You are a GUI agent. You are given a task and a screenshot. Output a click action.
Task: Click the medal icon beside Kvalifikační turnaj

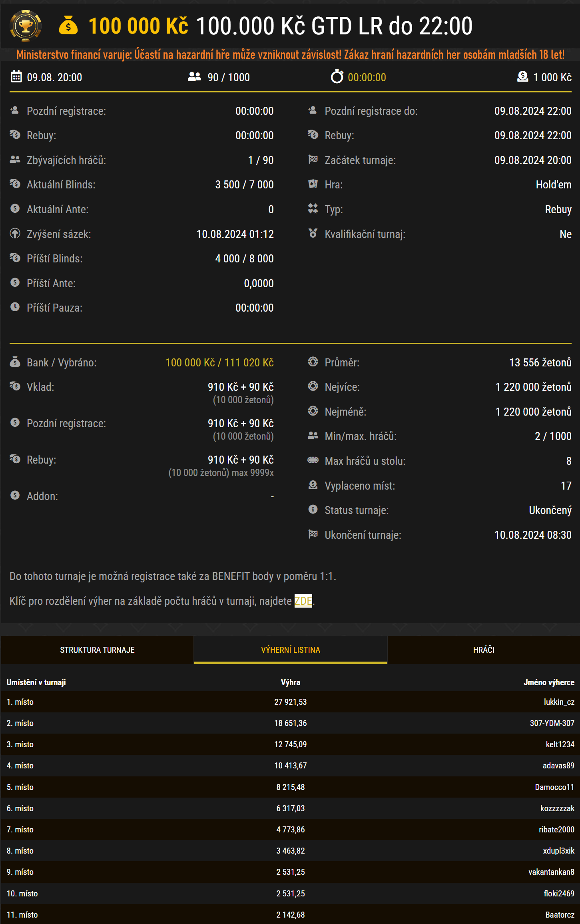pos(313,234)
